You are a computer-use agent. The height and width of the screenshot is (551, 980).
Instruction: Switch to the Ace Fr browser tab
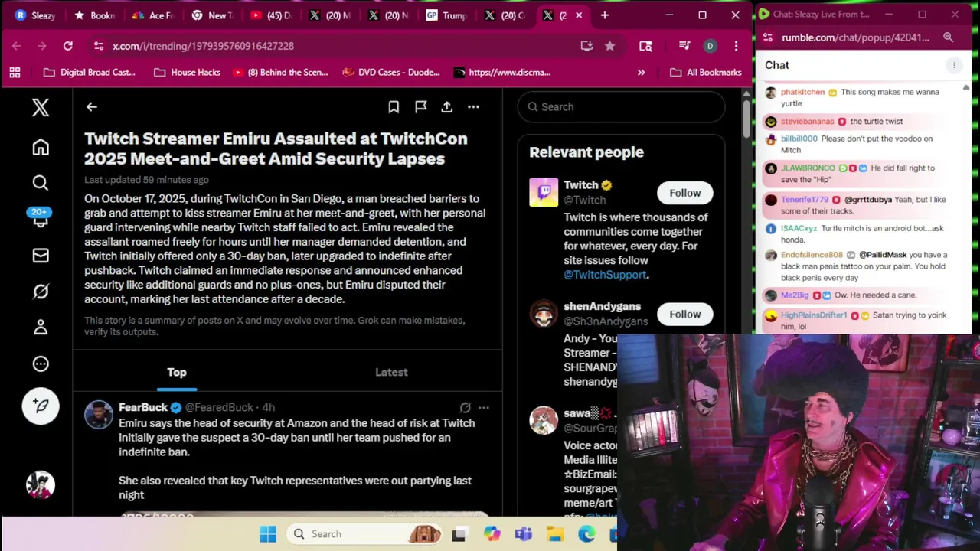153,15
